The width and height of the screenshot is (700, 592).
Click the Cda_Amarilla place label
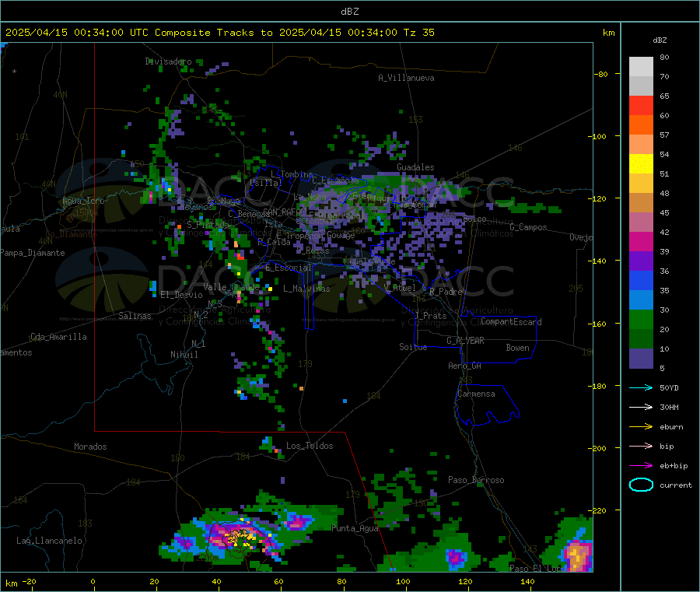coord(58,337)
